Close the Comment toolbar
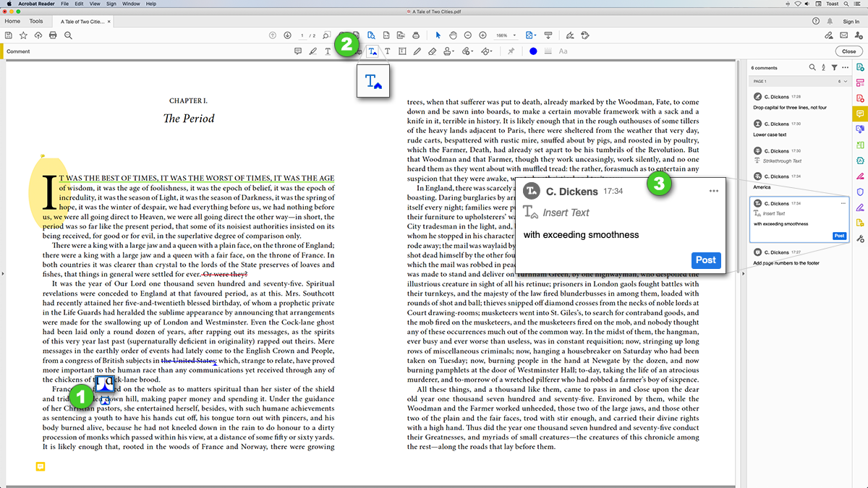Screen dimensions: 868x488 tap(848, 51)
